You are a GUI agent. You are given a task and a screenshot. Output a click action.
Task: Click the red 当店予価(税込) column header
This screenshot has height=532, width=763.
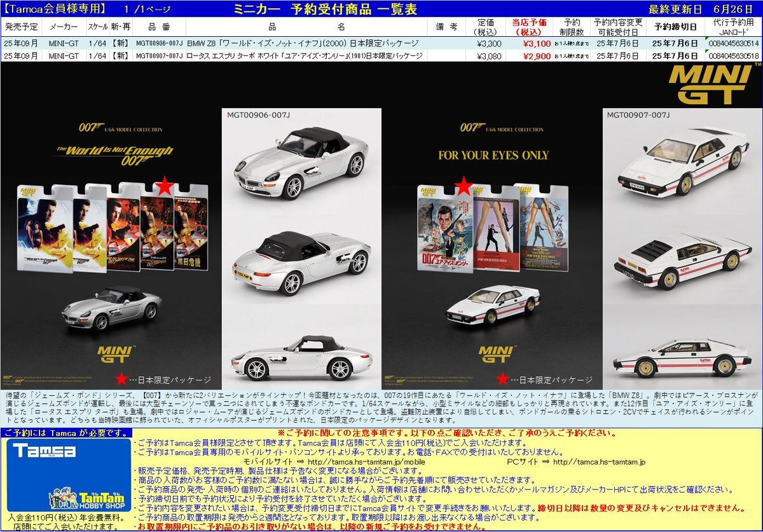click(x=529, y=27)
